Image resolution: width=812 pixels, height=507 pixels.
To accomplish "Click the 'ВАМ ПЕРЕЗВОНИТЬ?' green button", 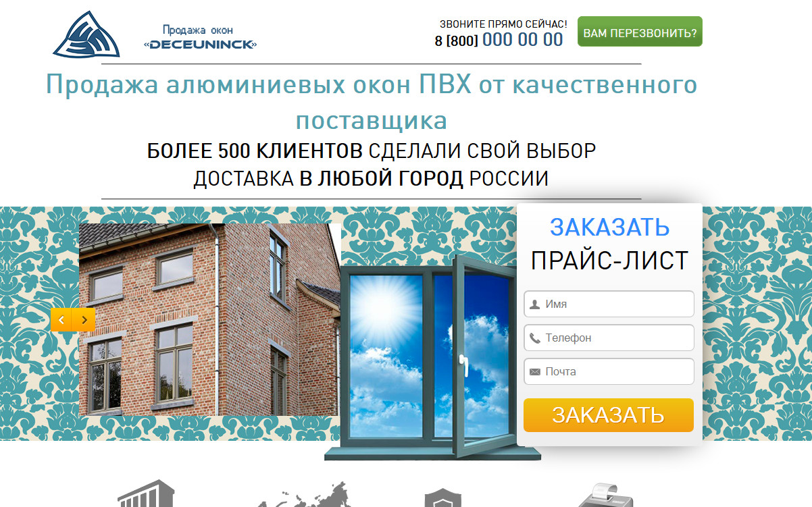I will tap(640, 32).
